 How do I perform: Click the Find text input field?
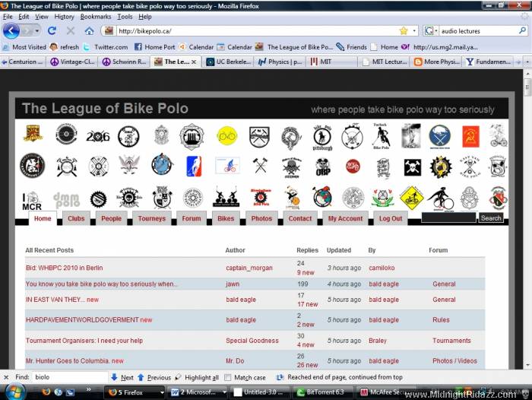(x=70, y=377)
